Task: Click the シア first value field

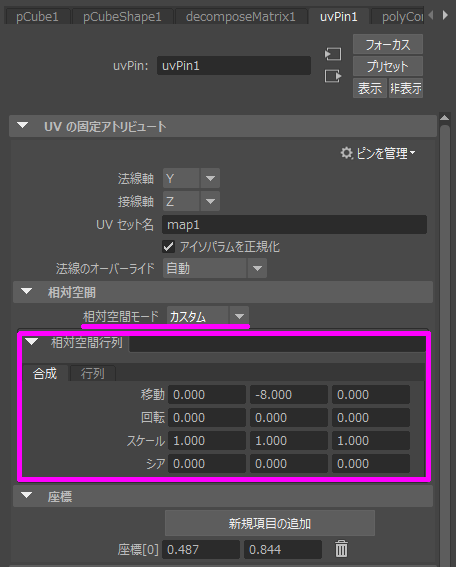Action: point(206,464)
